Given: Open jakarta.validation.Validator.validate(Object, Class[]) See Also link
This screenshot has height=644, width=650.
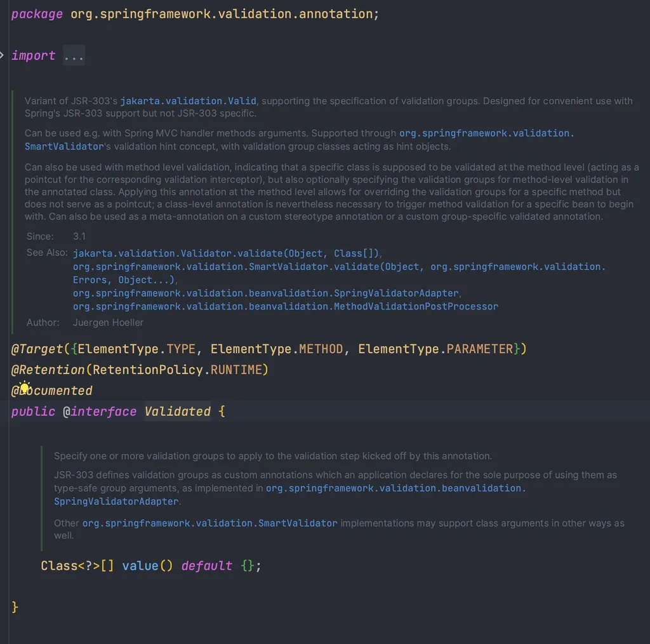Looking at the screenshot, I should [226, 253].
